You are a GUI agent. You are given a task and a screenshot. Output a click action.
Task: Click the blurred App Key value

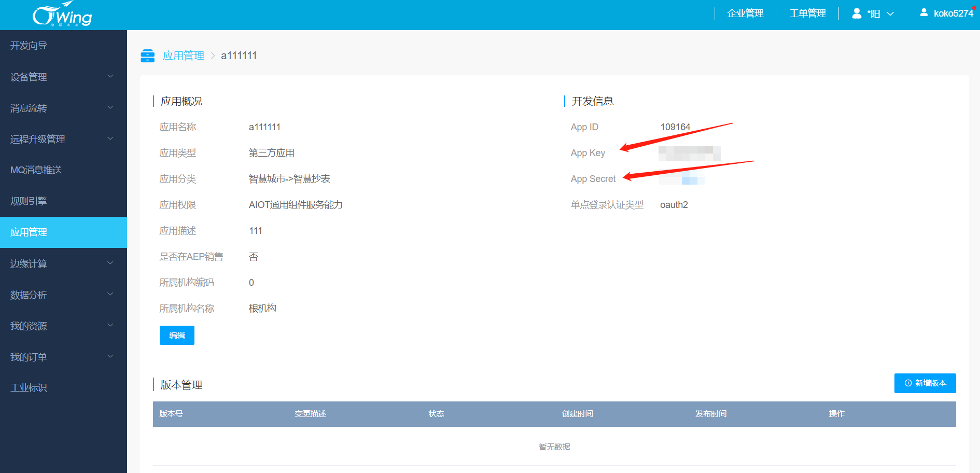689,154
